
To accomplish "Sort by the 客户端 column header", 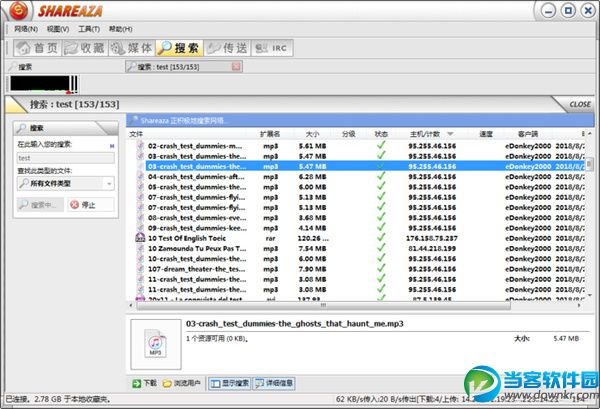I will pos(528,134).
